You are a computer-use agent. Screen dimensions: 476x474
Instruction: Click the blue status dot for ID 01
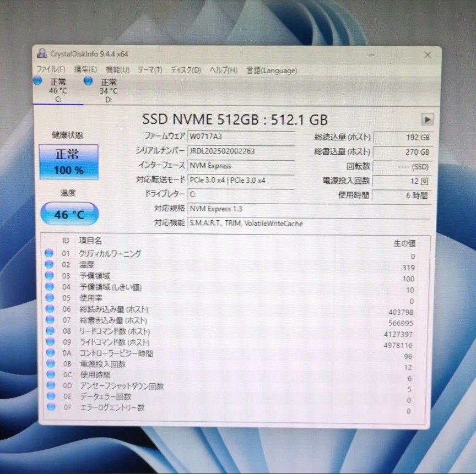click(x=49, y=253)
